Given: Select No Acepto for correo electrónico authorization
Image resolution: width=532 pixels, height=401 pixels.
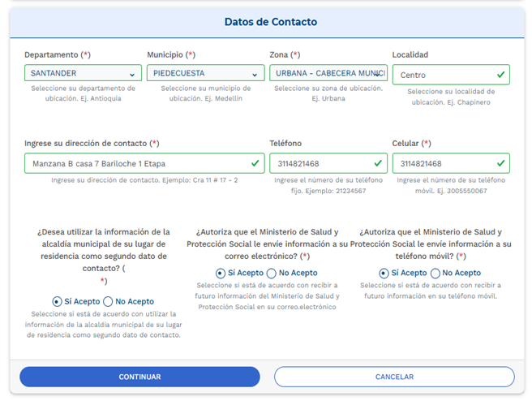Looking at the screenshot, I should (x=272, y=273).
